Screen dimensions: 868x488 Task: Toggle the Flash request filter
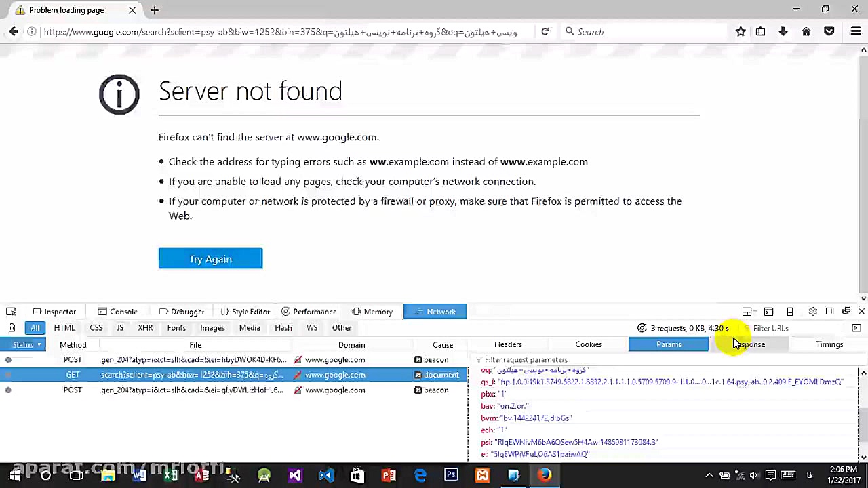click(283, 328)
